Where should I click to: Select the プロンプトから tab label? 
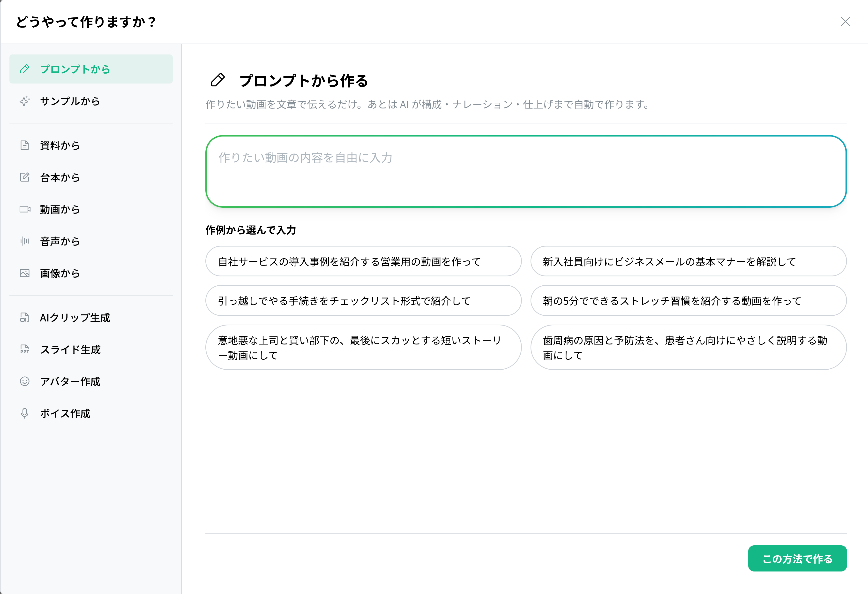[x=75, y=69]
